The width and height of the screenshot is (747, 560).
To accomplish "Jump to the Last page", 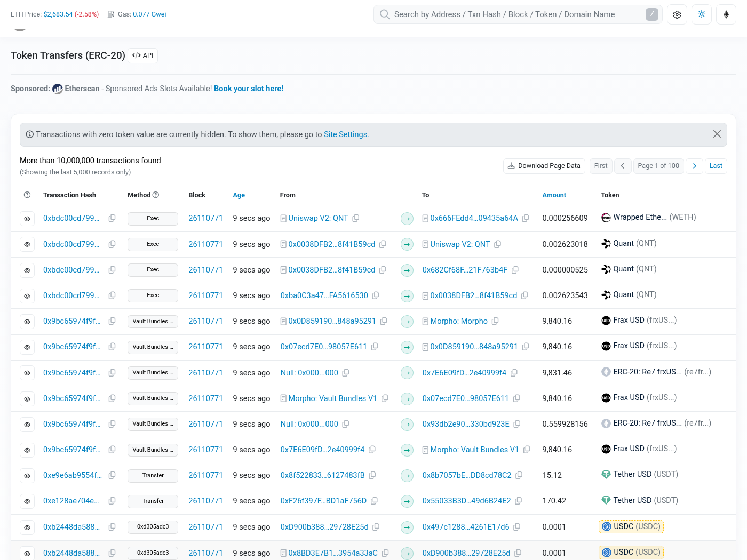I will [716, 166].
